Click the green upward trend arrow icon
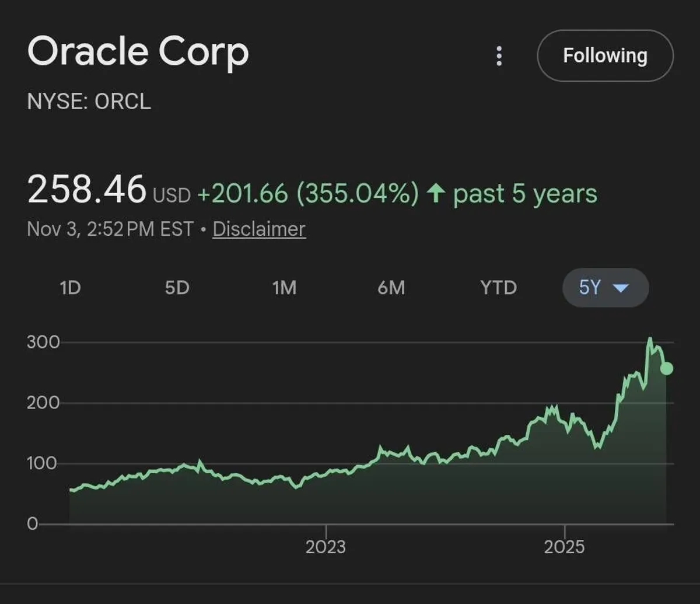Viewport: 700px width, 604px height. pyautogui.click(x=436, y=194)
